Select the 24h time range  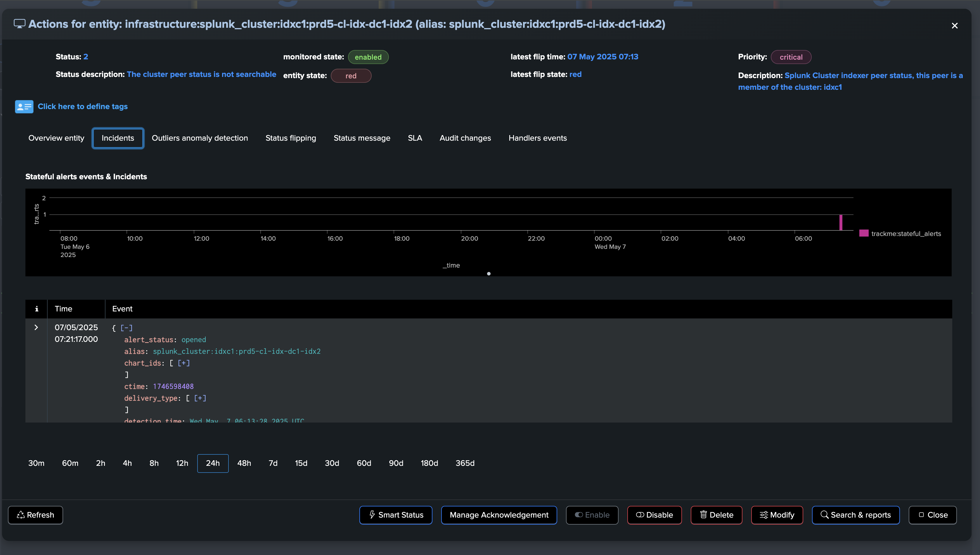(213, 463)
